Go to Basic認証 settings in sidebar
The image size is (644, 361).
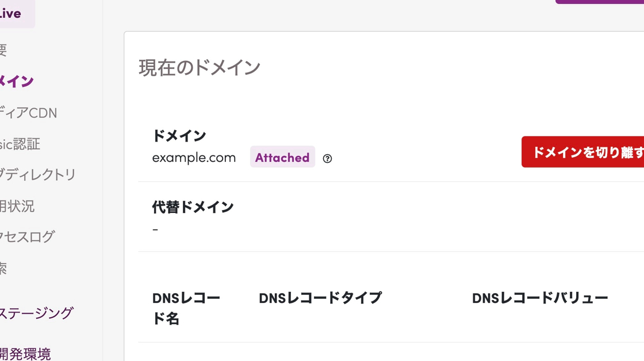pos(21,144)
